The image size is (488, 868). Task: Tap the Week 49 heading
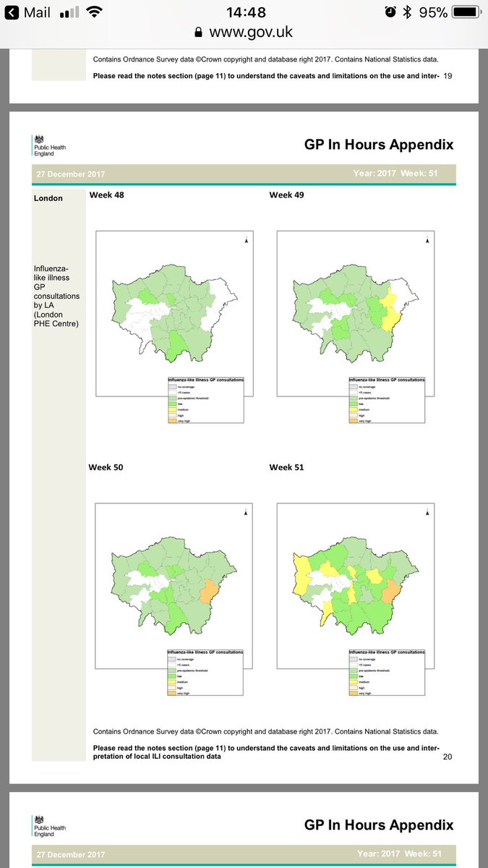287,195
